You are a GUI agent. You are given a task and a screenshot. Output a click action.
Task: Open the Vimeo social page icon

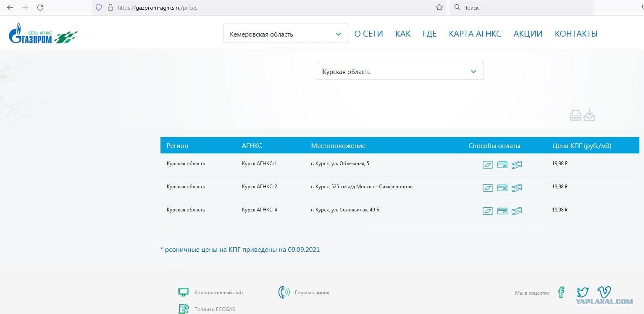pyautogui.click(x=604, y=292)
